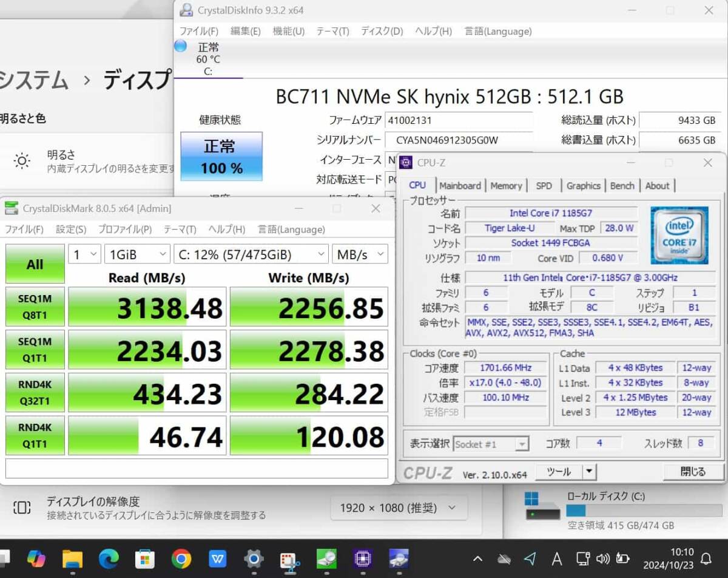Open Copilot from the taskbar
The image size is (728, 578).
(x=38, y=560)
